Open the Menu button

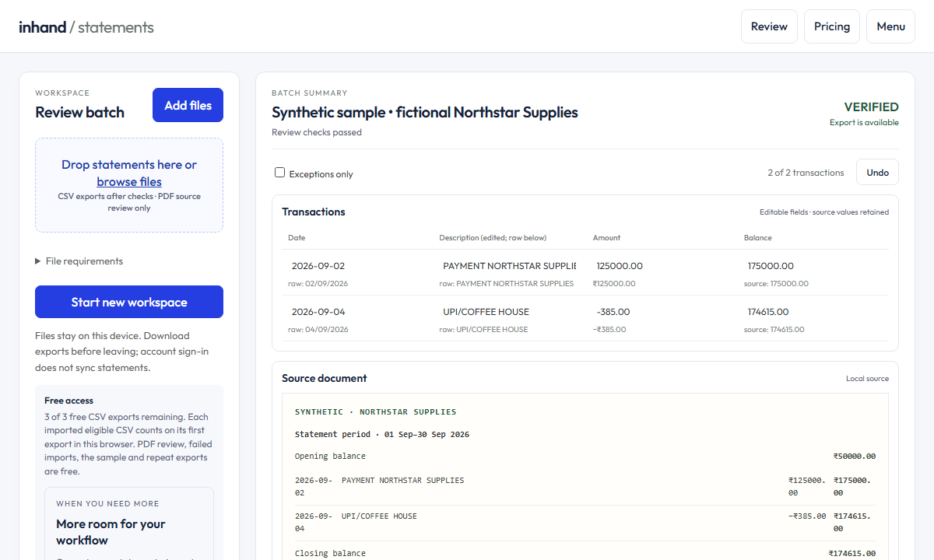pyautogui.click(x=890, y=26)
